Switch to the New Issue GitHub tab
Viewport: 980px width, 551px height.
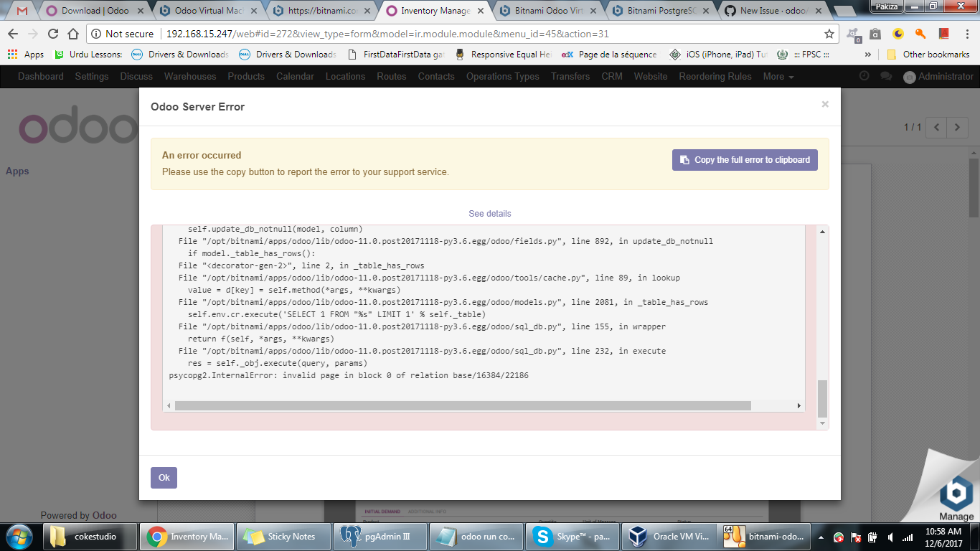click(x=774, y=11)
